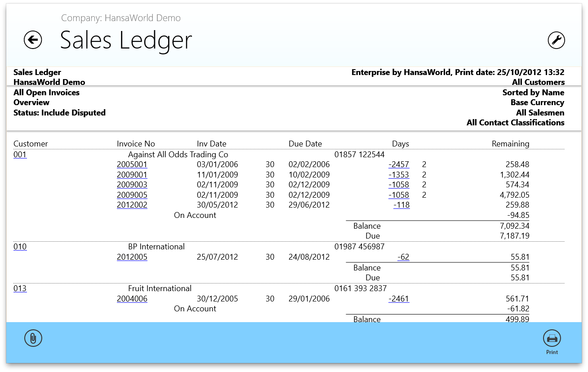Viewport: 588px width, 372px height.
Task: Click the -2457 days link
Action: 399,164
